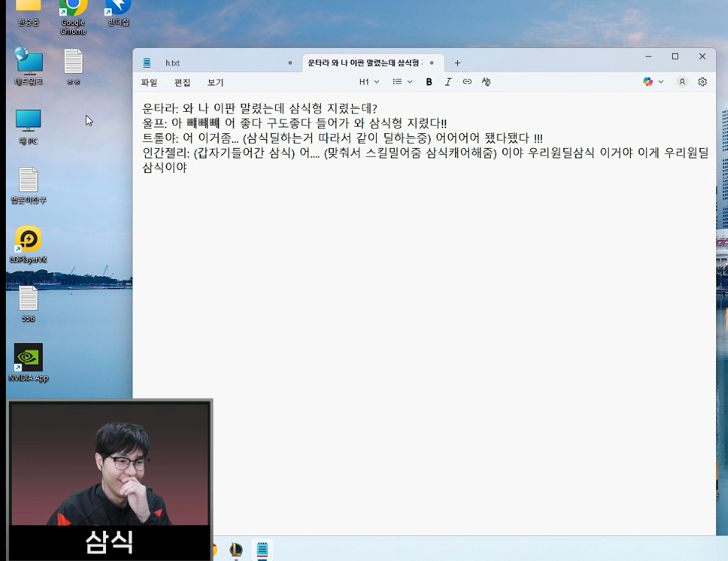Click inside the Notepad text area
728x561 pixels.
423,331
